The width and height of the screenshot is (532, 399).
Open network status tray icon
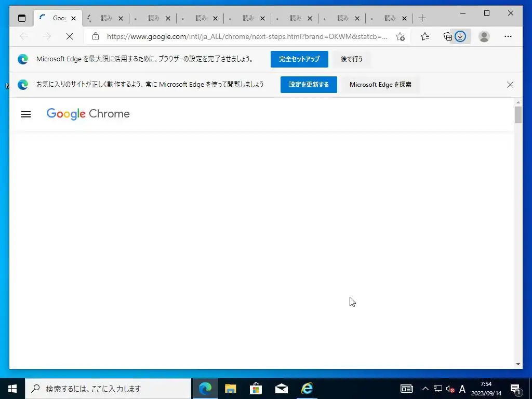point(437,389)
